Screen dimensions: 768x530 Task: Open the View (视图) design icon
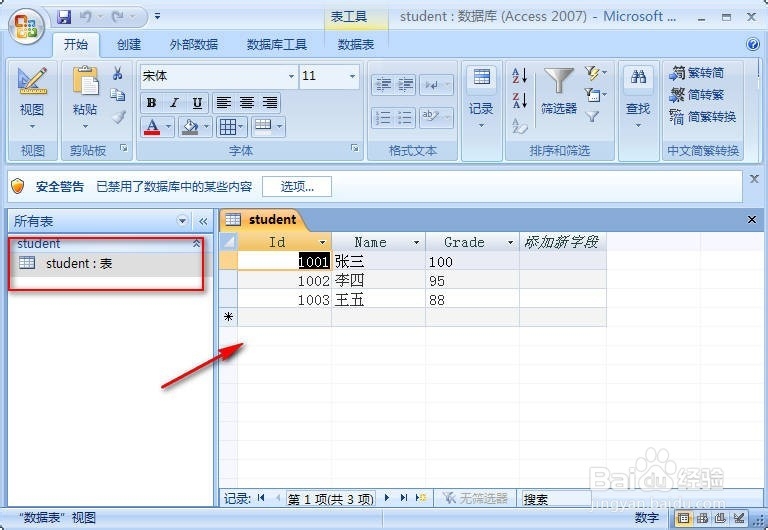click(x=32, y=81)
